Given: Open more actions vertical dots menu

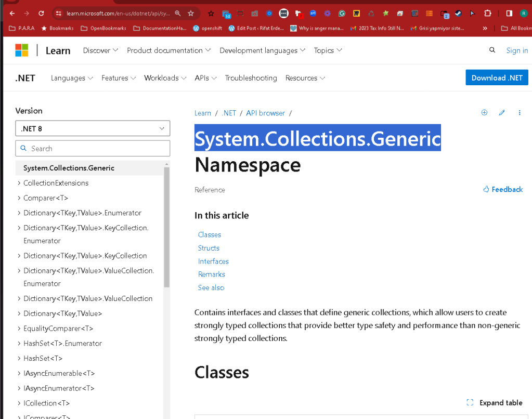Looking at the screenshot, I should tap(520, 113).
